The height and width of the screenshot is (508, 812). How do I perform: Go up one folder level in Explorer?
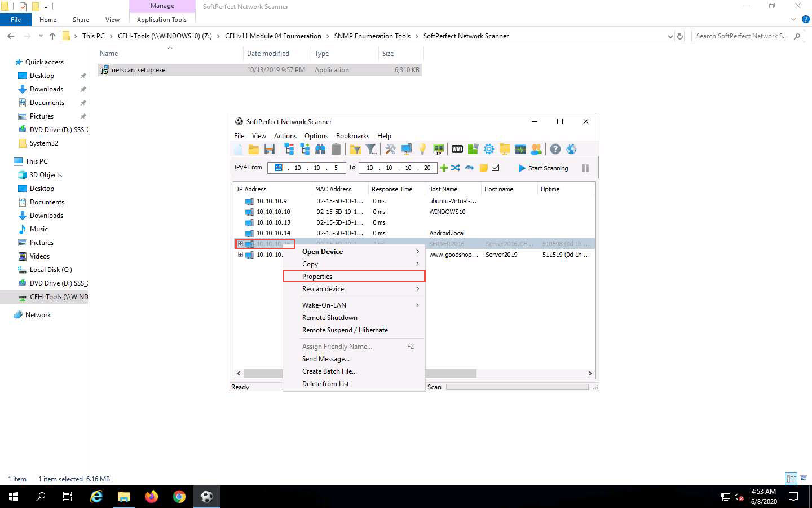point(52,36)
